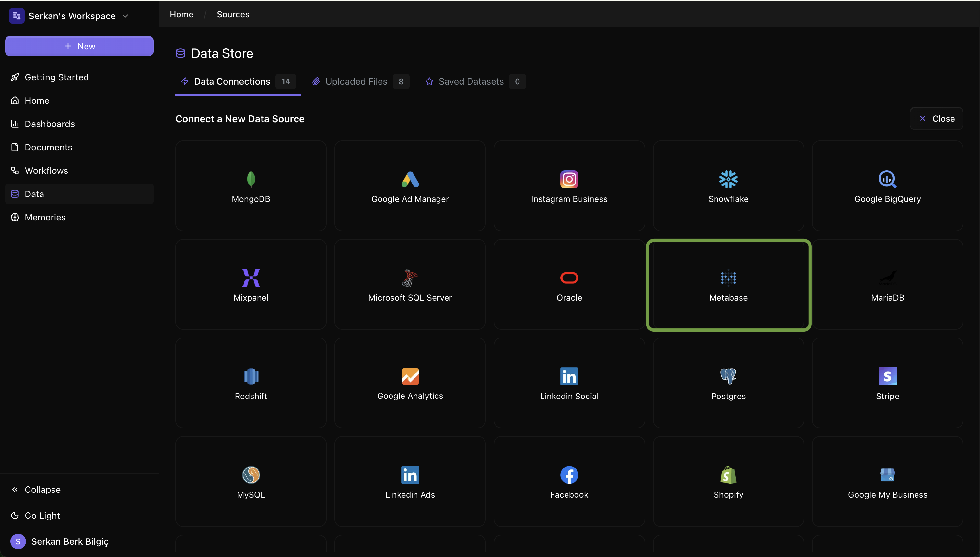Pick the Redshift icon
Image resolution: width=980 pixels, height=557 pixels.
tap(251, 376)
